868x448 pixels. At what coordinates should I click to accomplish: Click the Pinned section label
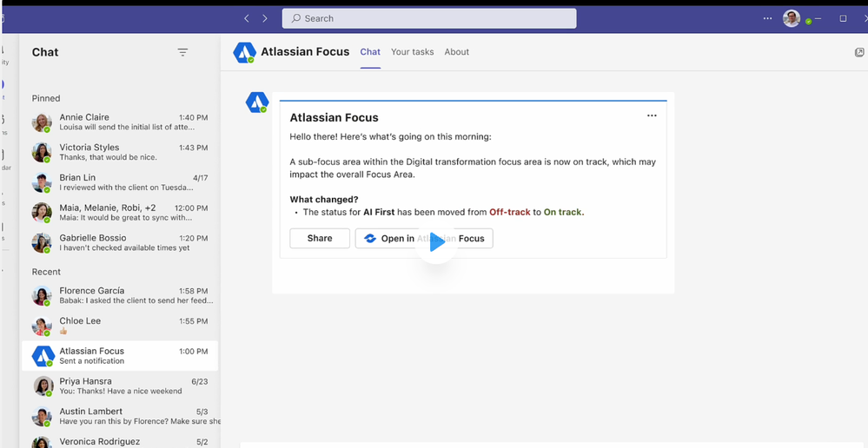point(46,98)
